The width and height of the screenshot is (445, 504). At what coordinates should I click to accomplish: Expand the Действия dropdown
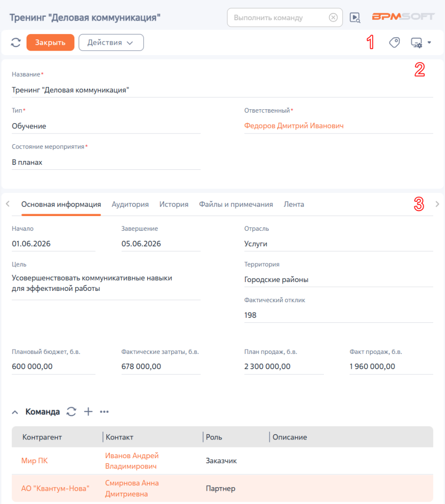pyautogui.click(x=111, y=42)
